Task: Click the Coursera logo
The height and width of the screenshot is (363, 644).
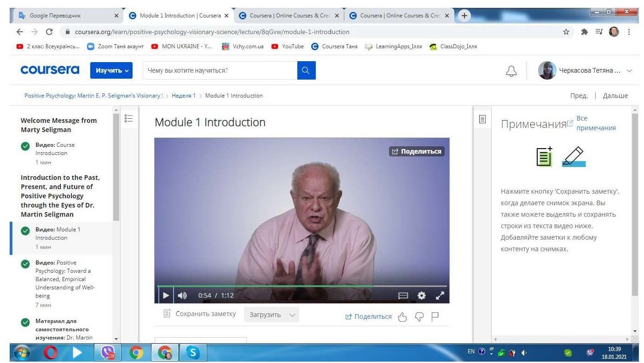Action: (x=50, y=70)
